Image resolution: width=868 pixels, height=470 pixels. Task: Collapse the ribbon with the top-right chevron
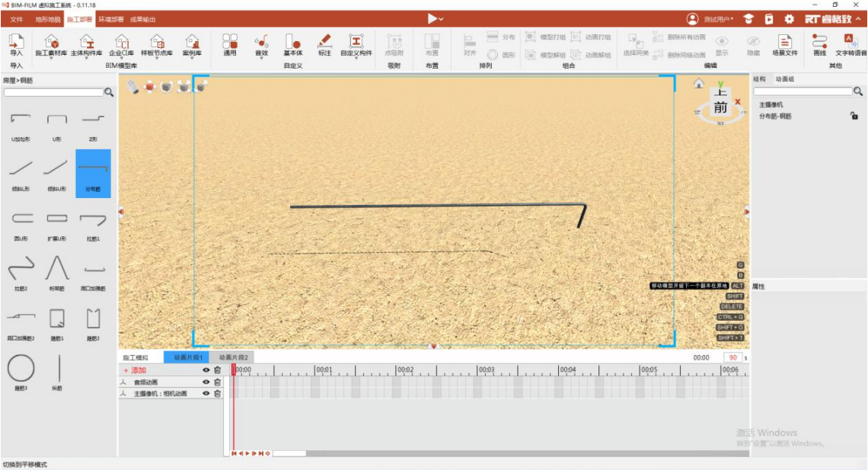click(859, 19)
